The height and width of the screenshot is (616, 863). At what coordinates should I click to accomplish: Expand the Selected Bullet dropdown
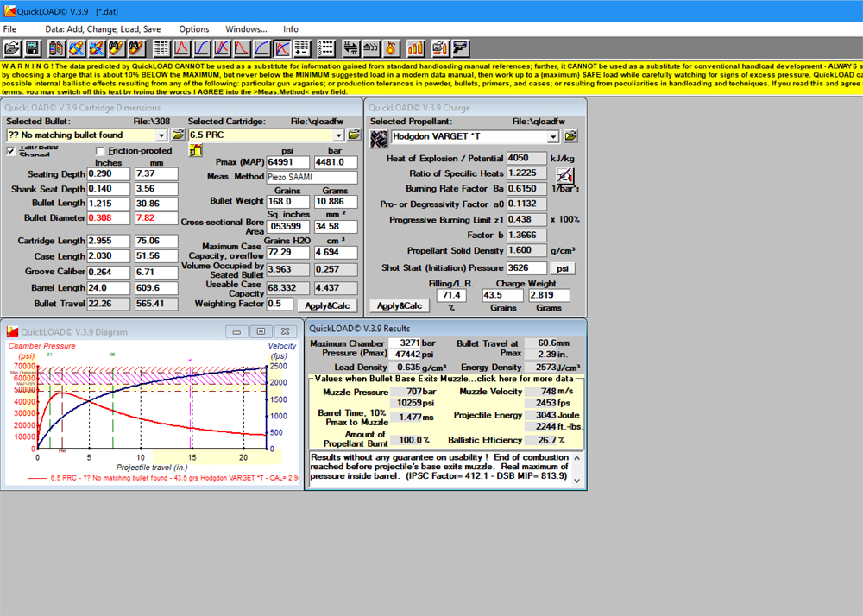161,135
